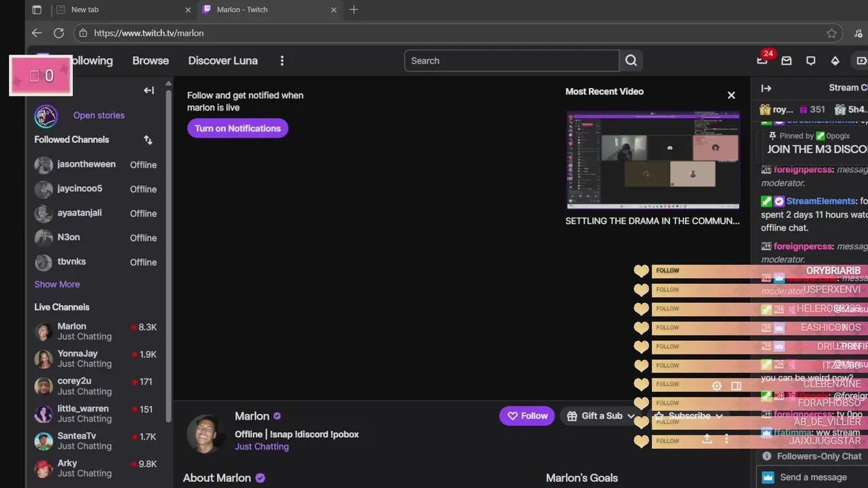The height and width of the screenshot is (488, 868).
Task: Click the Search input field
Action: 512,60
